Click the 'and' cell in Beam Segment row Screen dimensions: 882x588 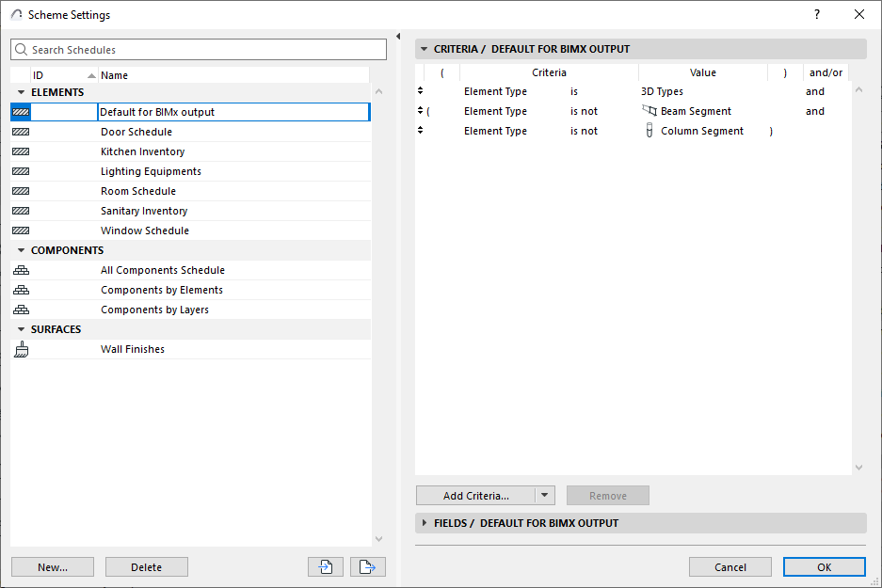point(815,111)
